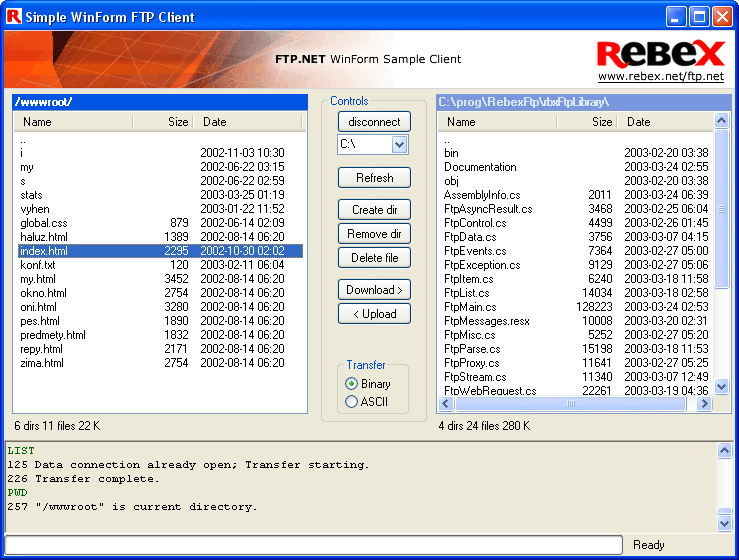The width and height of the screenshot is (739, 560).
Task: Select the local 'Documentation' directory
Action: [x=480, y=167]
